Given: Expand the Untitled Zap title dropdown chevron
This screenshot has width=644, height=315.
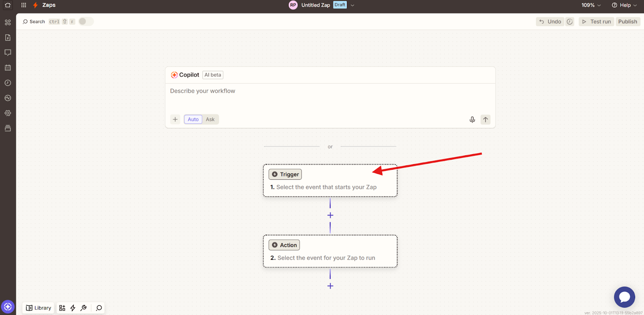Looking at the screenshot, I should click(353, 5).
